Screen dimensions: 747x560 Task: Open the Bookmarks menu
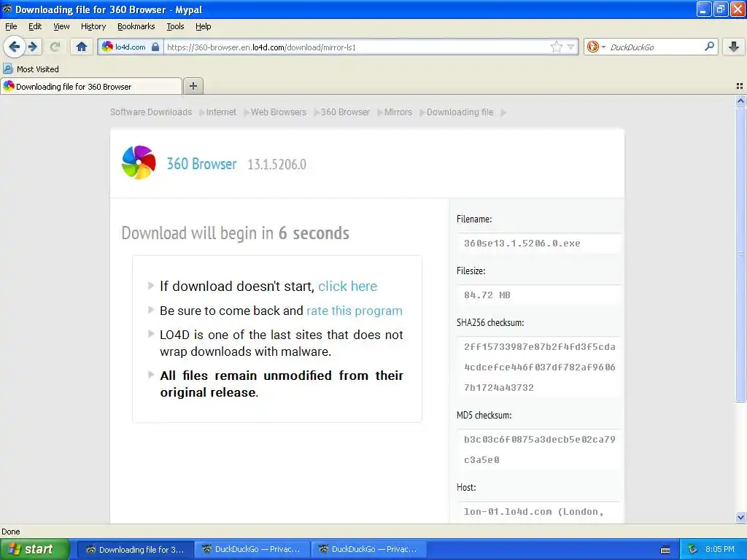click(136, 26)
